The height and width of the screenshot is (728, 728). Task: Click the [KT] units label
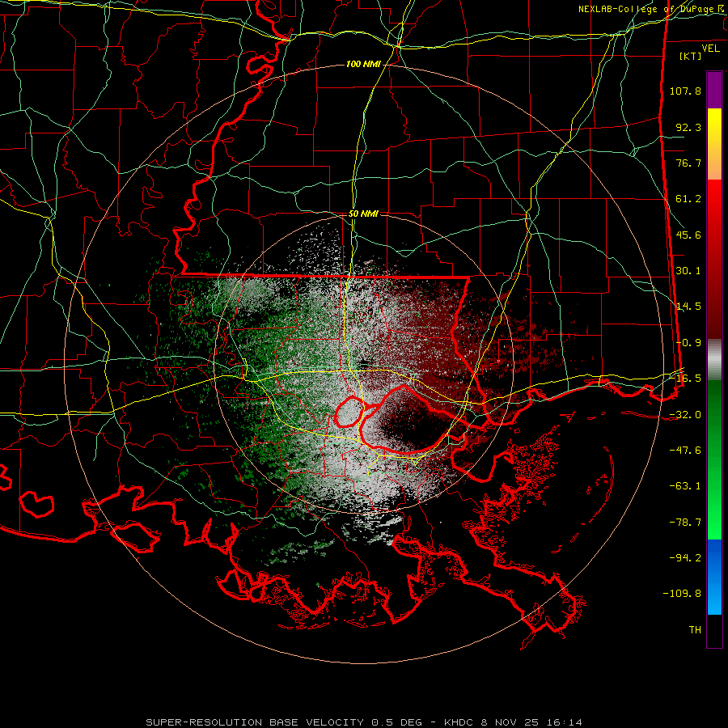click(691, 56)
